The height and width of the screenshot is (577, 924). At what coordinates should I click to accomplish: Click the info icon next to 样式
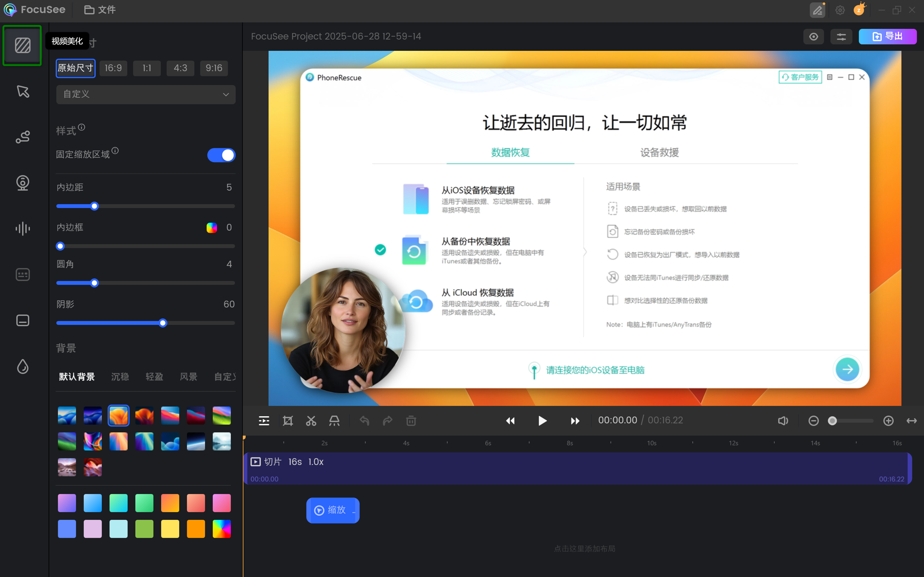point(81,127)
